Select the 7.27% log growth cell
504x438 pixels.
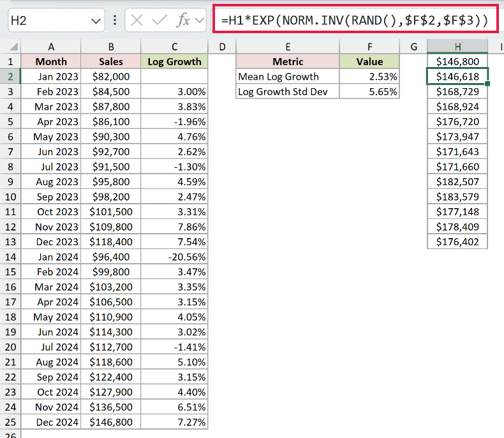click(x=175, y=422)
